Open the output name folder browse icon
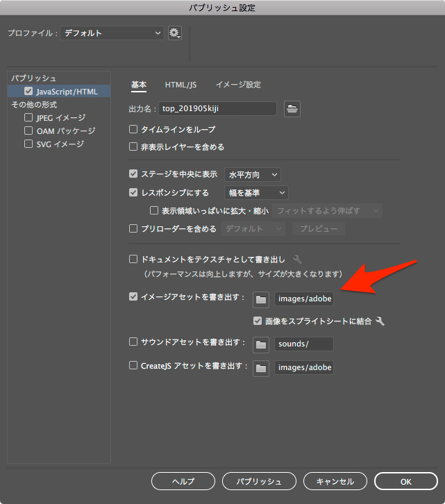Screen dimensions: 445x504 click(x=292, y=109)
